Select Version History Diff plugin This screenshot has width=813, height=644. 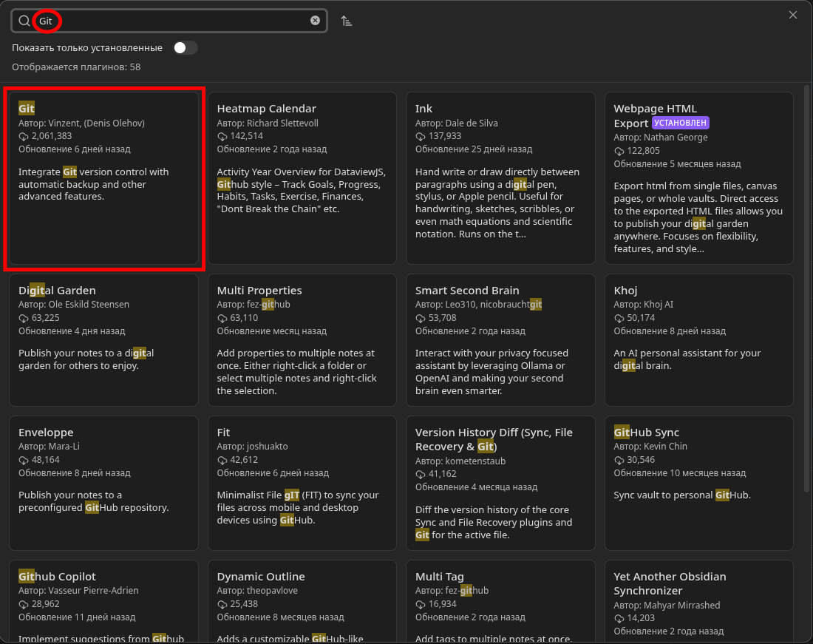pos(500,482)
